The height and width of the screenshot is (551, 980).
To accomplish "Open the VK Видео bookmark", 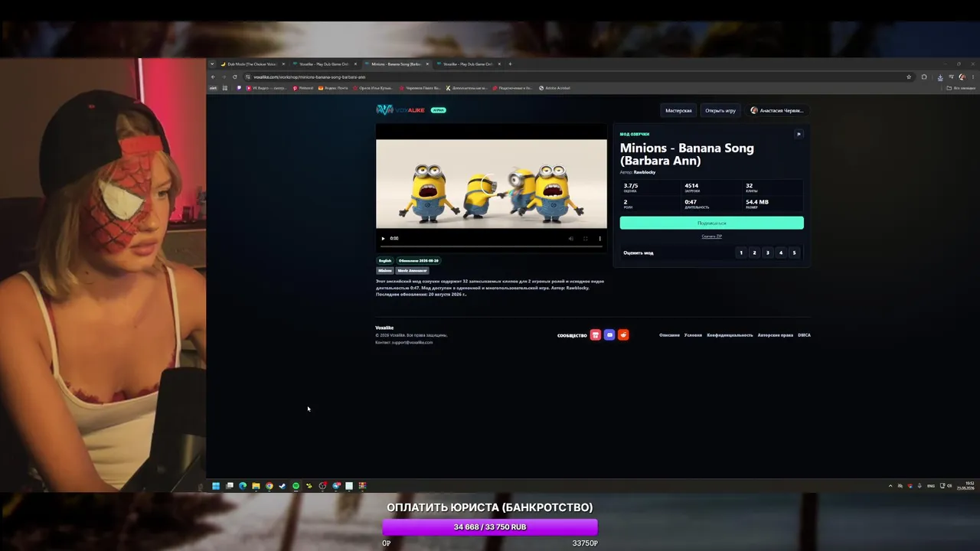I will pos(266,88).
